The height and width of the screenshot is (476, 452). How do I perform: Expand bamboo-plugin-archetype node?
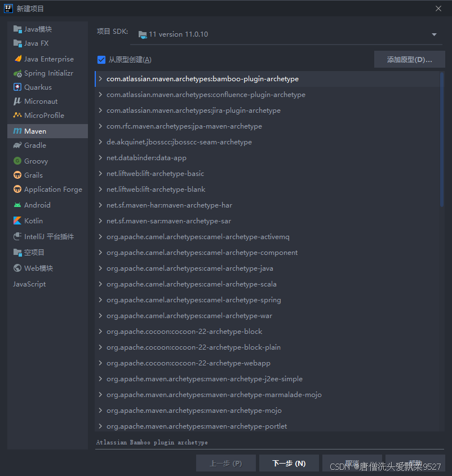(x=100, y=78)
